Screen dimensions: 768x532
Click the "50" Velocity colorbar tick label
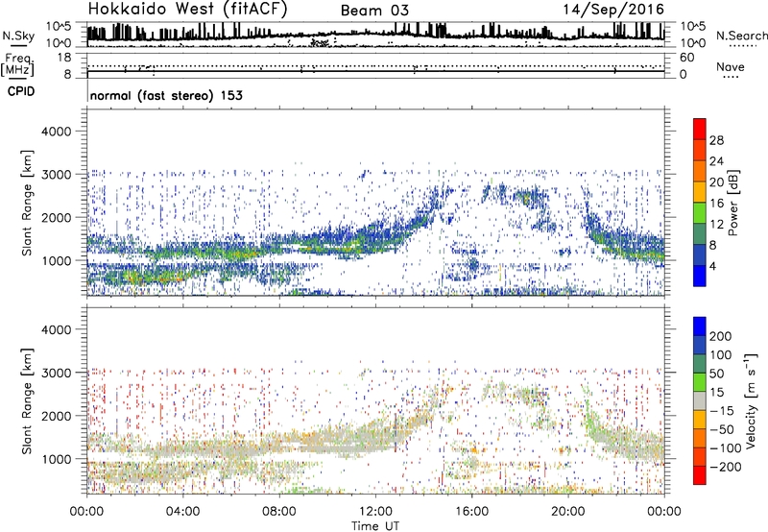point(717,374)
